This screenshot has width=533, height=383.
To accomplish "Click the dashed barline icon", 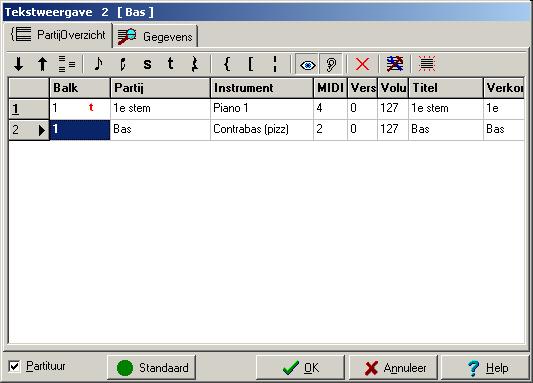I will 275,64.
